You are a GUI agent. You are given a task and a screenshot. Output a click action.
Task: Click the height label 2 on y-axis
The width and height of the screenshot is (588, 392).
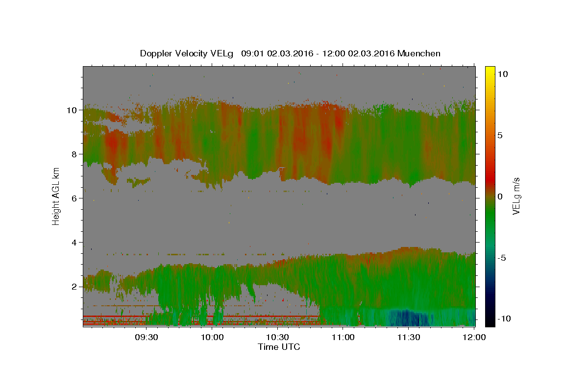[74, 287]
